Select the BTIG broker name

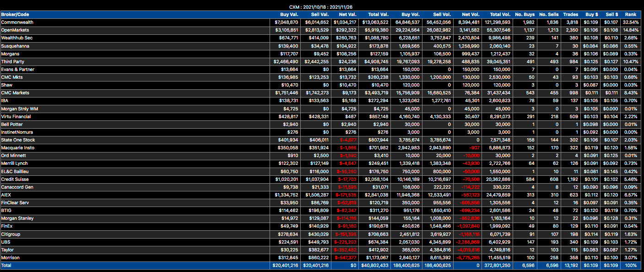[6, 211]
